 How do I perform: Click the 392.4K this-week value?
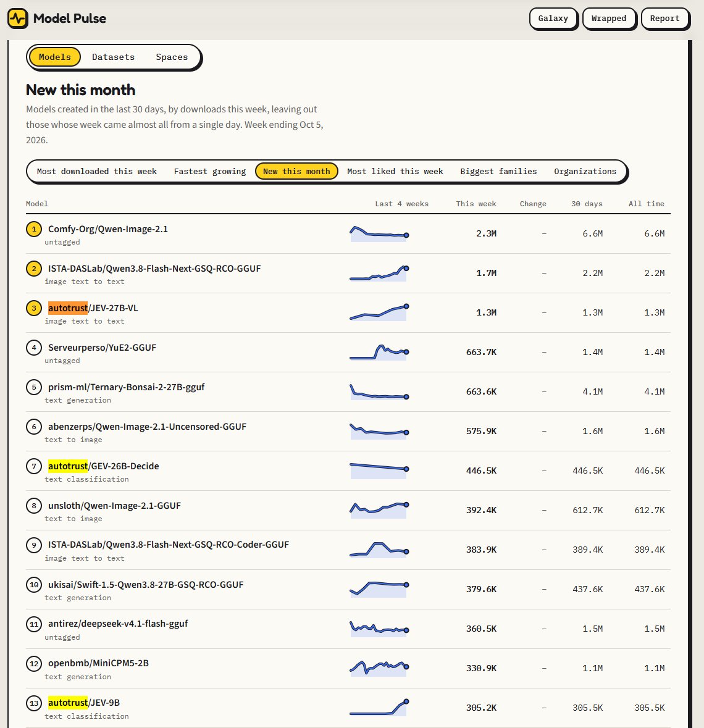(481, 510)
